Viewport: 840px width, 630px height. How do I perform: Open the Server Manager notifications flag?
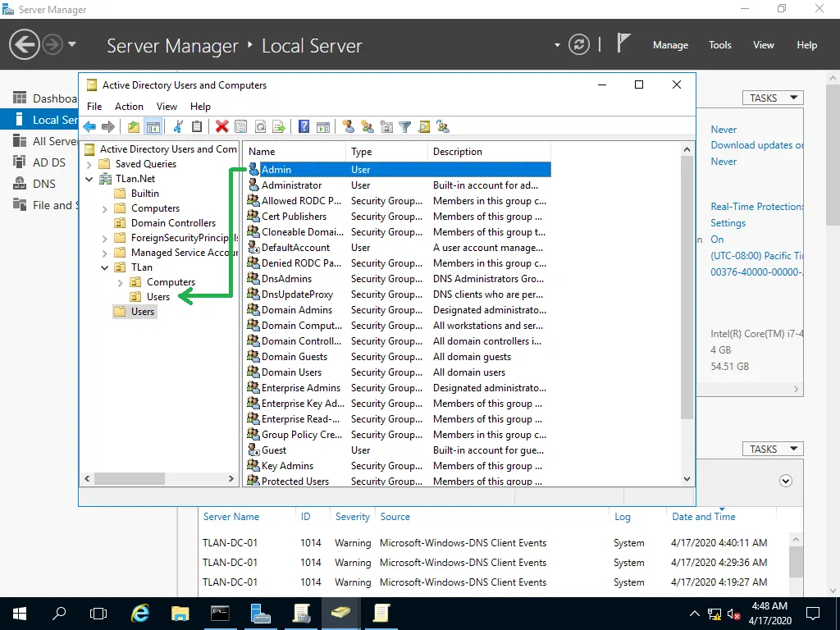(623, 43)
